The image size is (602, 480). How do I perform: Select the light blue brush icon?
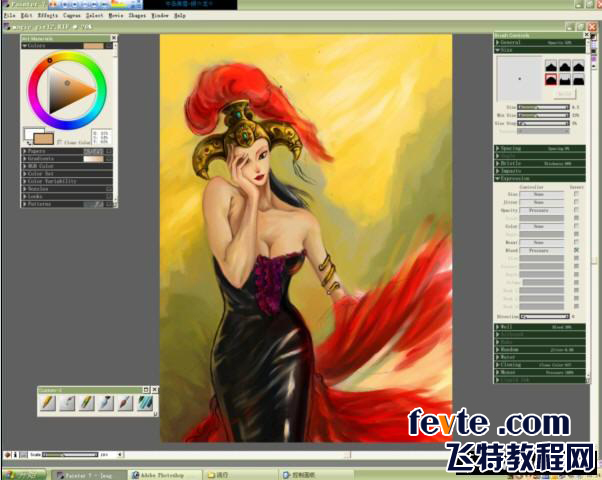(106, 403)
